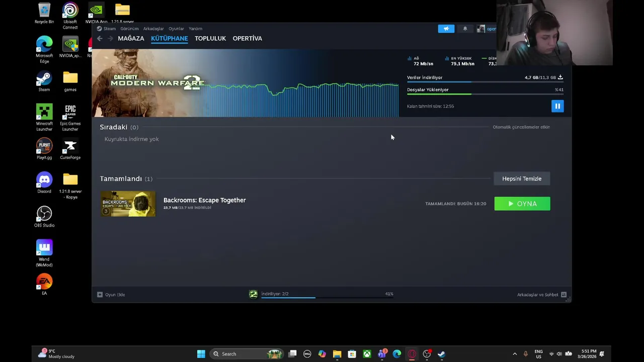Click the download arrow icon beside 11,3 GB
The image size is (644, 362).
click(560, 77)
